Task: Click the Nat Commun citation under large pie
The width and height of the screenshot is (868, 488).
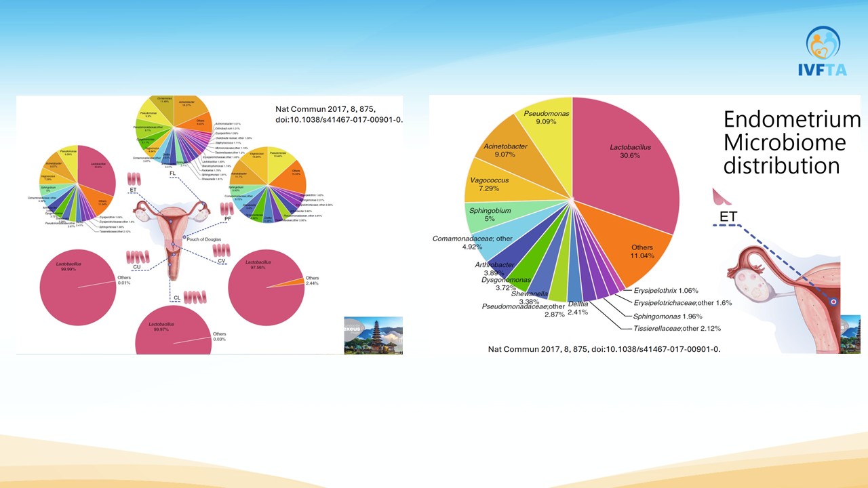Action: [x=604, y=349]
